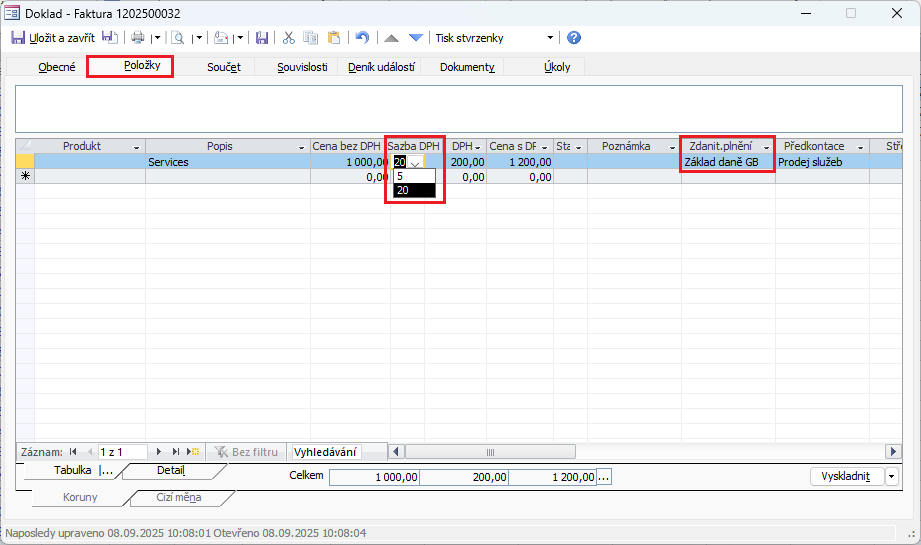Screen dimensions: 921x545
Task: Click the print icon in toolbar
Action: (138, 38)
